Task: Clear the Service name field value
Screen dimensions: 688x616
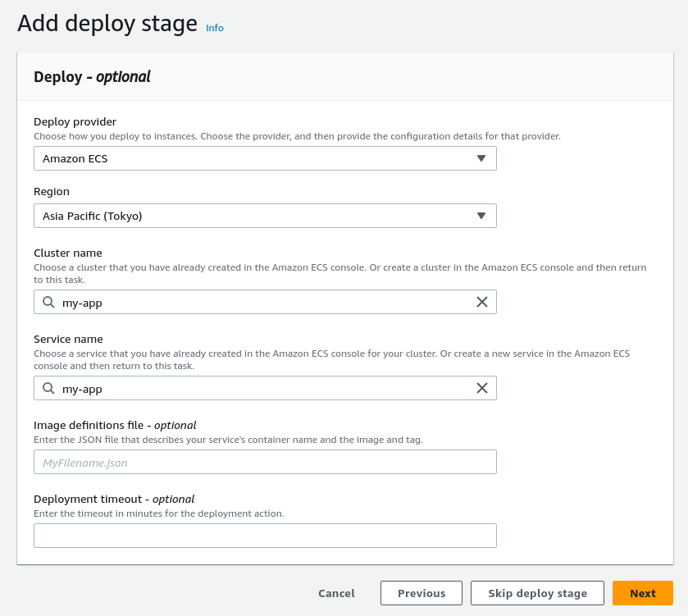Action: click(482, 388)
